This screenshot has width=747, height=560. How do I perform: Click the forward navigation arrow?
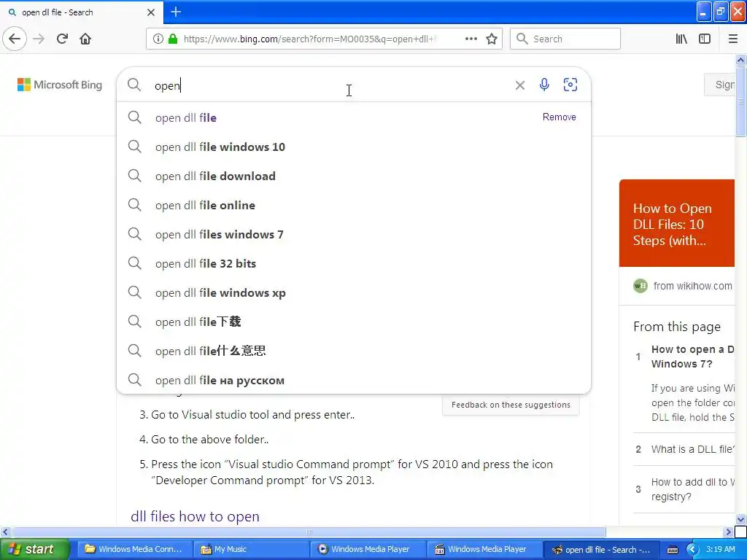(x=39, y=39)
